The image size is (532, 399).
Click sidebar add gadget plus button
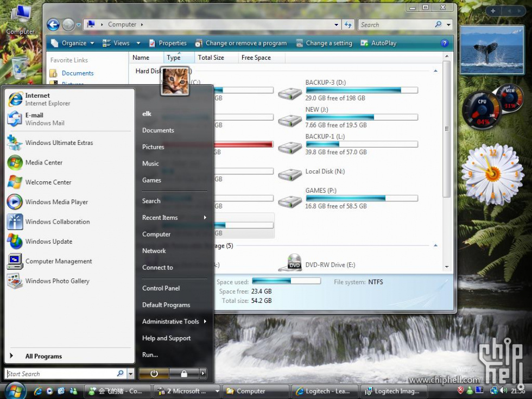pyautogui.click(x=493, y=11)
